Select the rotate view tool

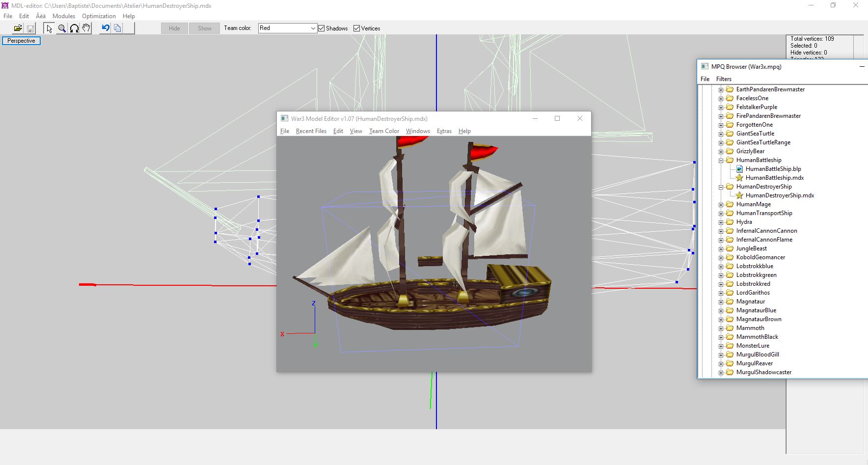tap(74, 28)
